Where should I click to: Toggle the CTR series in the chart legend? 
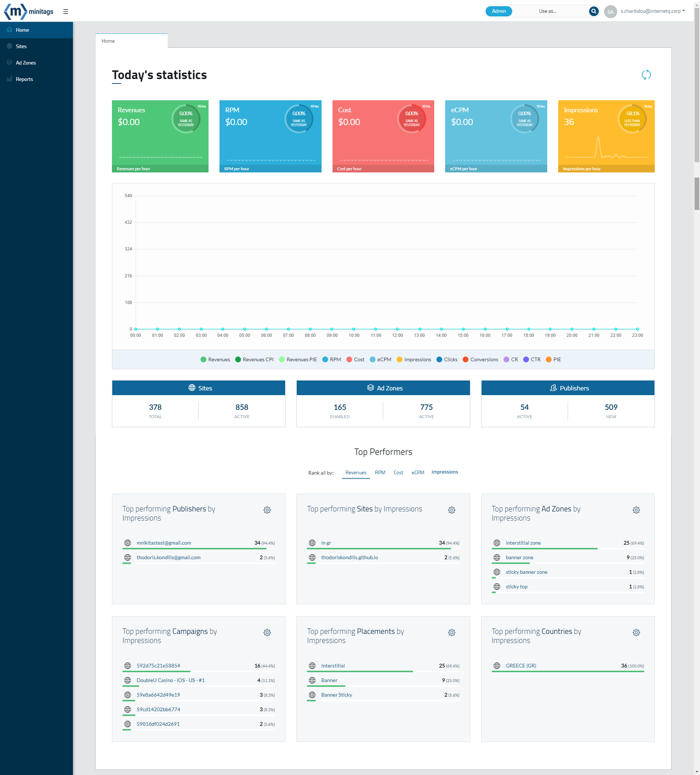pyautogui.click(x=535, y=359)
